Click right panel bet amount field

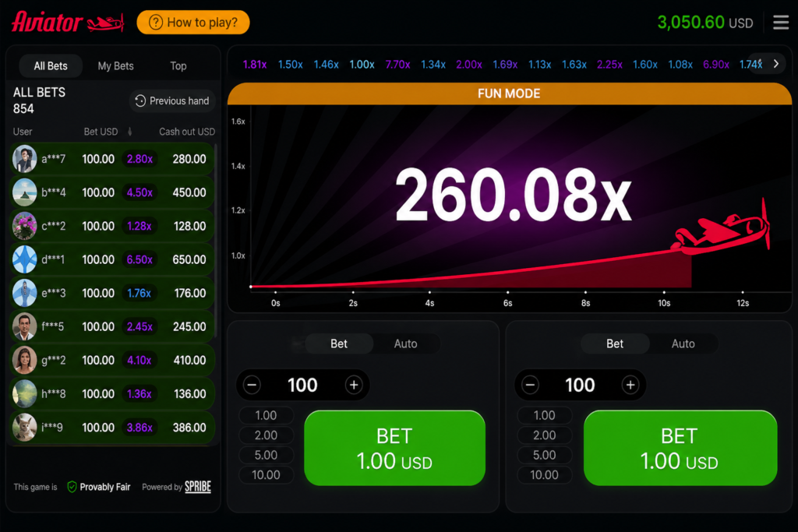coord(580,385)
